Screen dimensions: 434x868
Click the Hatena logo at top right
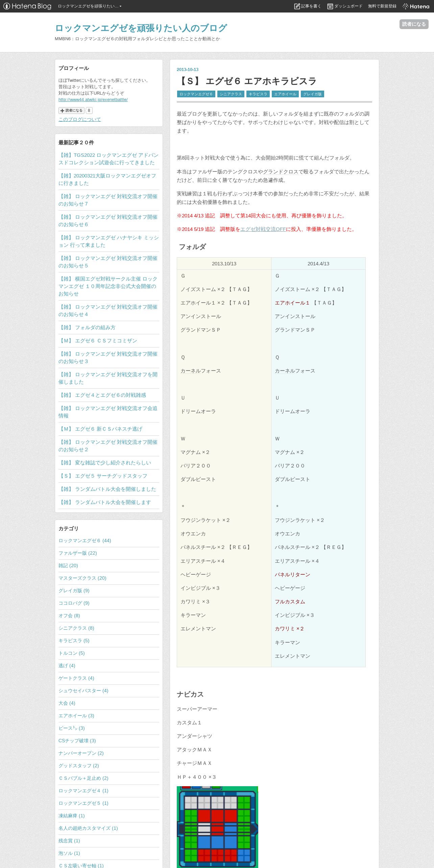(x=416, y=6)
